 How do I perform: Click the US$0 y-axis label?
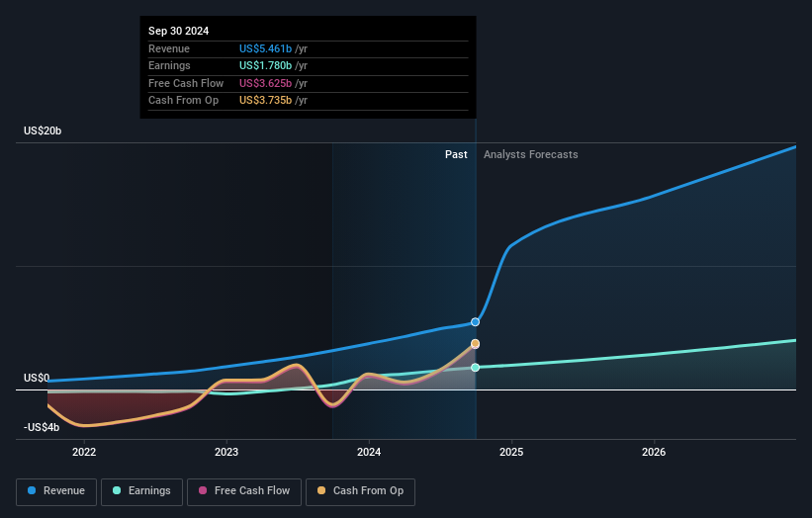pyautogui.click(x=37, y=378)
